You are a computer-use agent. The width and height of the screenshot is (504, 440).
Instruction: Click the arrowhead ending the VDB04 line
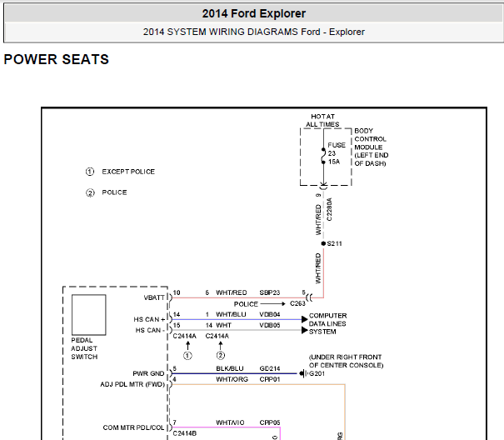point(304,319)
